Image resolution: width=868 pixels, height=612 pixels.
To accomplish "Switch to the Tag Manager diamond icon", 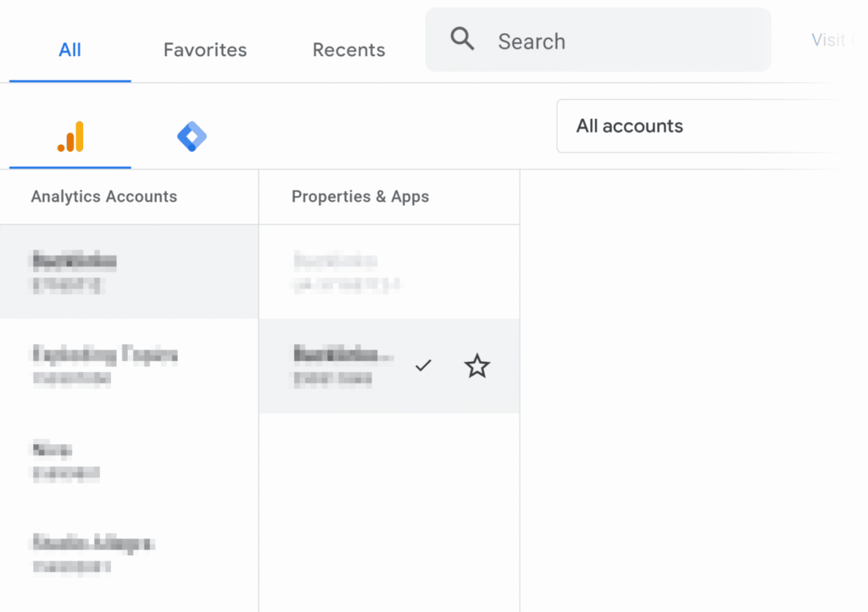I will tap(192, 136).
